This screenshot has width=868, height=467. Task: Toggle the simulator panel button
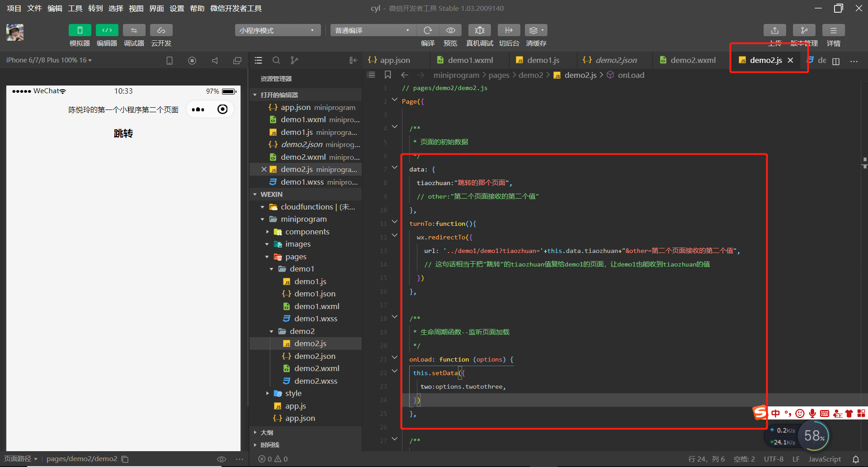click(x=80, y=30)
